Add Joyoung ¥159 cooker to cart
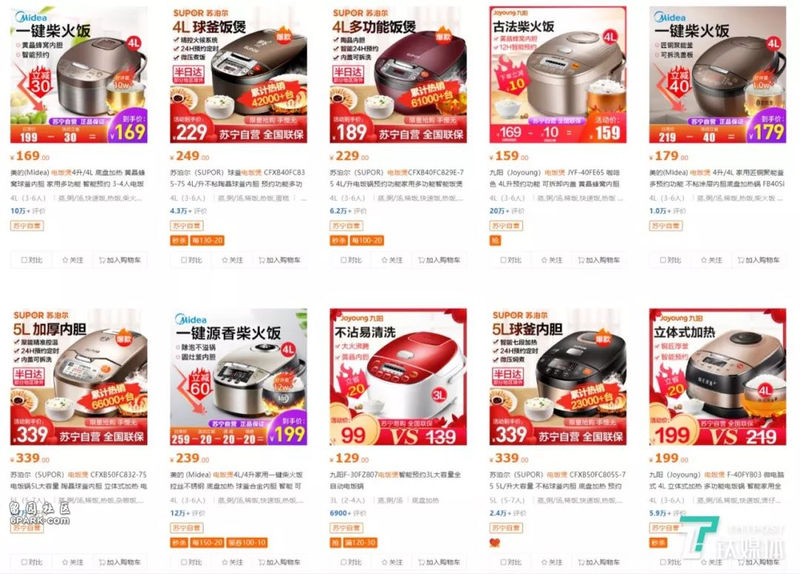800x574 pixels. pyautogui.click(x=598, y=260)
